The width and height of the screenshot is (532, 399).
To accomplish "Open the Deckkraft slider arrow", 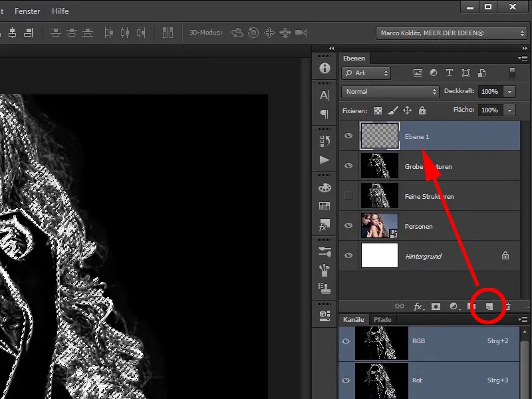I will 509,92.
